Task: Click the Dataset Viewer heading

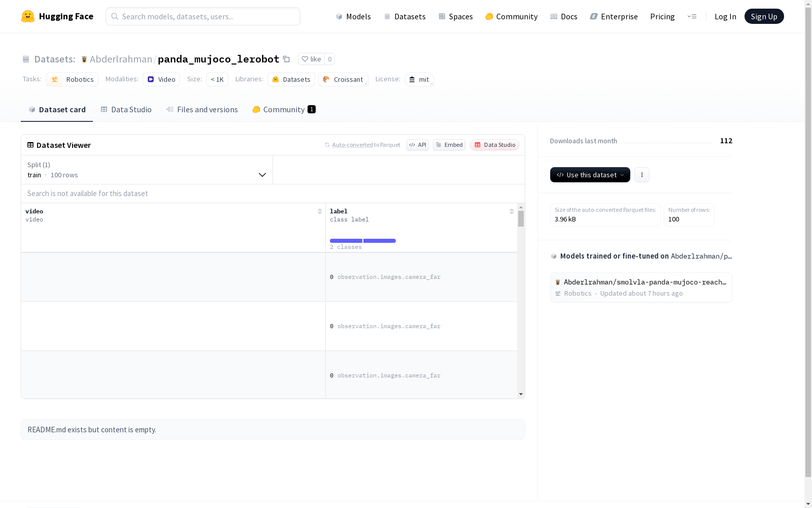Action: pyautogui.click(x=63, y=145)
